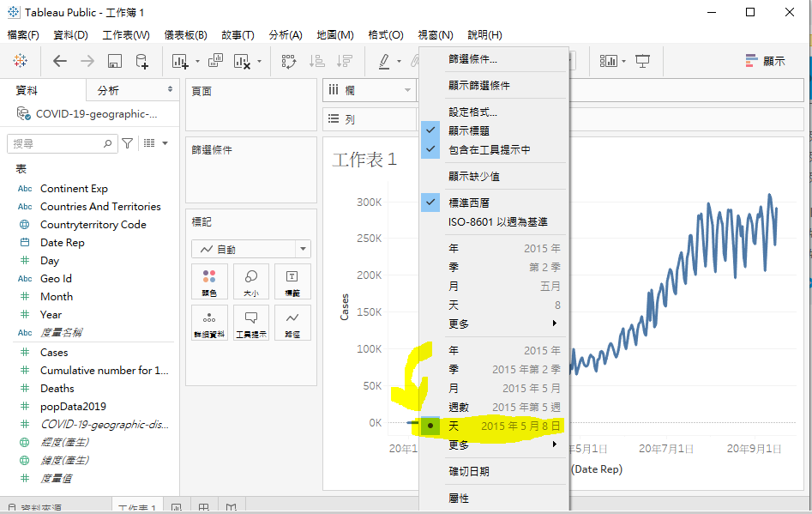Start presentation mode icon
This screenshot has height=514, width=812.
(x=643, y=61)
